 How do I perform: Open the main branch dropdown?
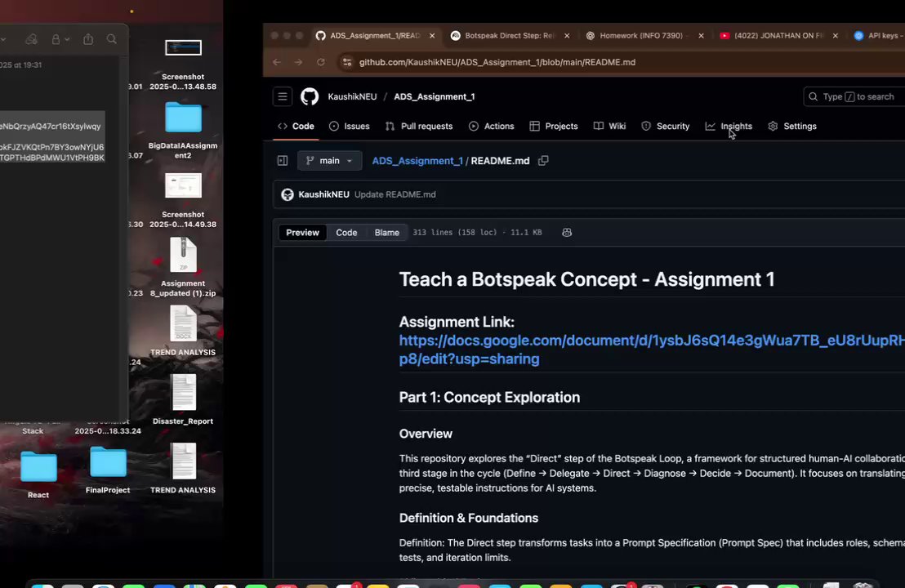(329, 160)
